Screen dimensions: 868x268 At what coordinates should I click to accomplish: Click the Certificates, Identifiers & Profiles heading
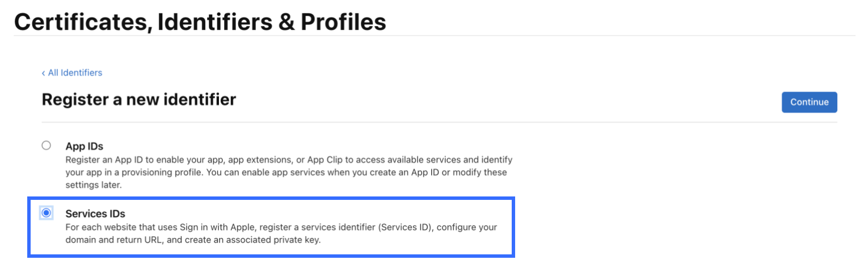point(200,22)
